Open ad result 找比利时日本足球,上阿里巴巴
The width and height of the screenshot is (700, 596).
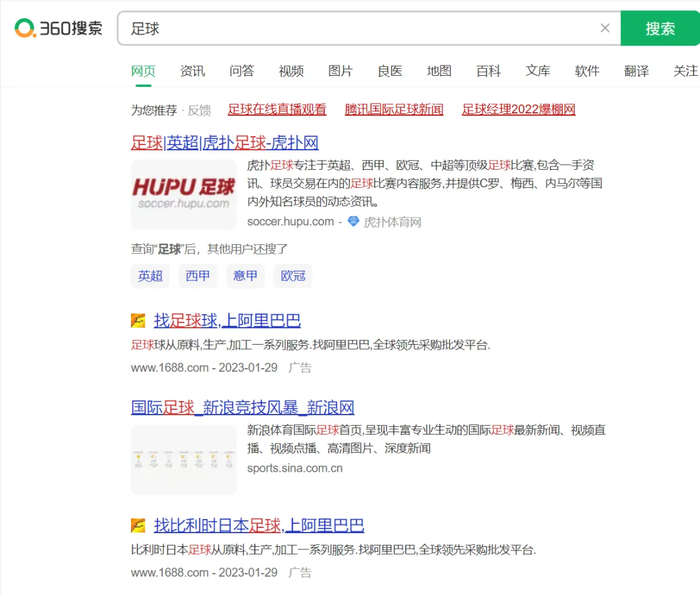tap(259, 525)
